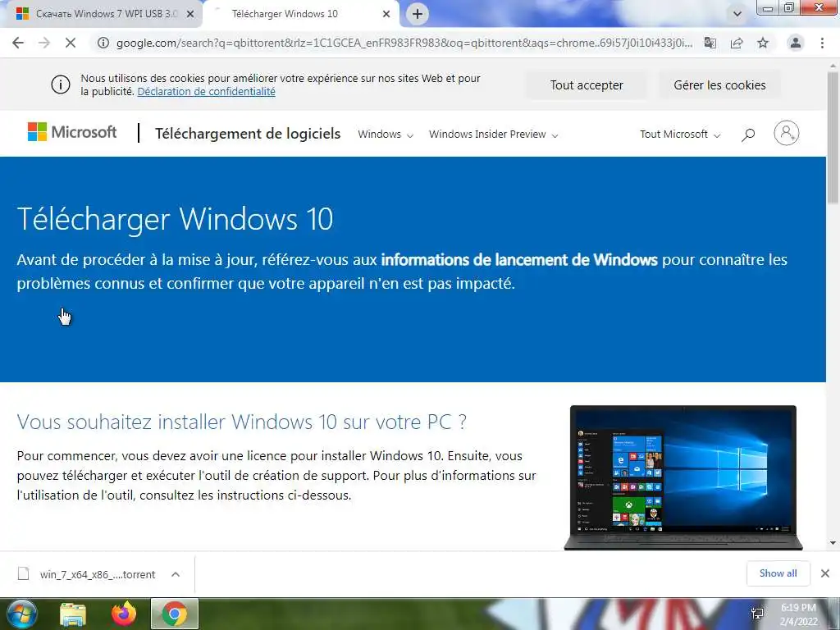Accept all cookies with Tout accepter
840x630 pixels.
tap(587, 85)
